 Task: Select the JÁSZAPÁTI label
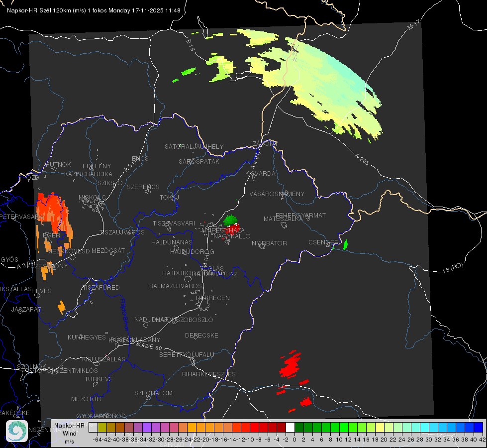[27, 309]
